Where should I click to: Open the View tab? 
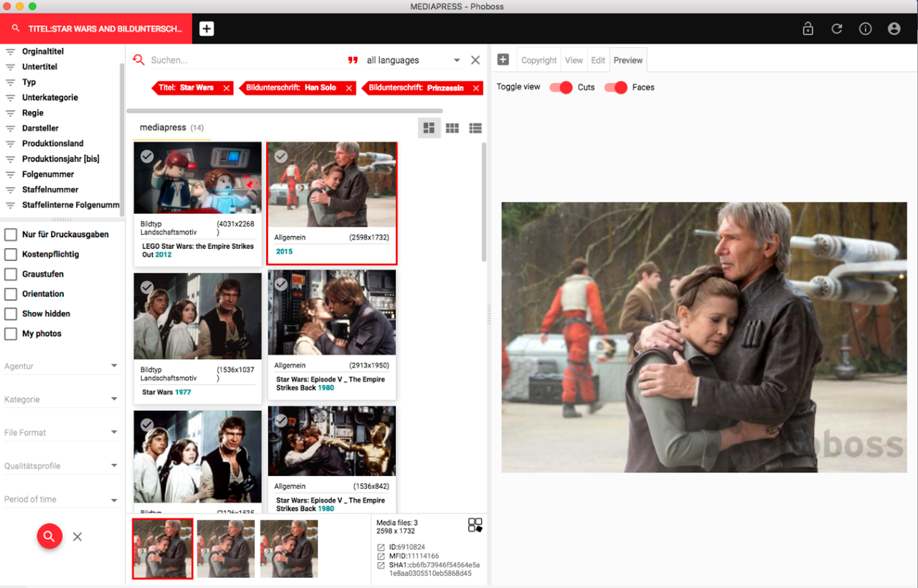(x=574, y=60)
